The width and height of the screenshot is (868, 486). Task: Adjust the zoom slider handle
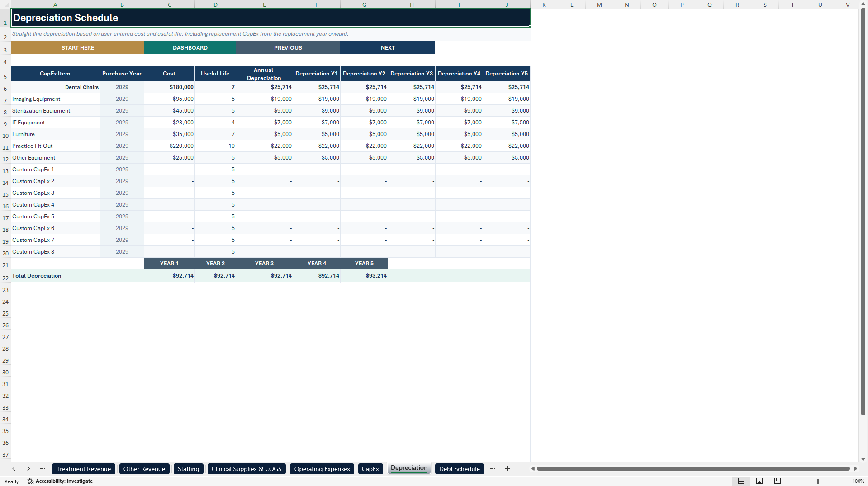coord(818,481)
